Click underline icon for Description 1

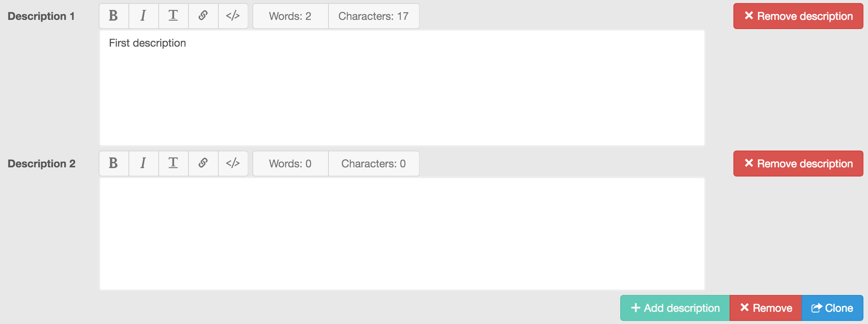[x=173, y=16]
